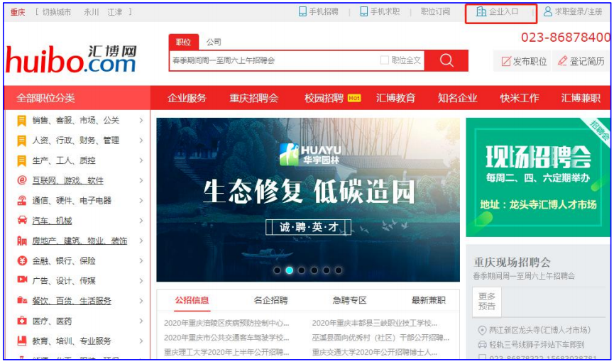Image resolution: width=614 pixels, height=364 pixels.
Task: Expand the 销售、客服、市场、公关 category arrow
Action: point(141,121)
